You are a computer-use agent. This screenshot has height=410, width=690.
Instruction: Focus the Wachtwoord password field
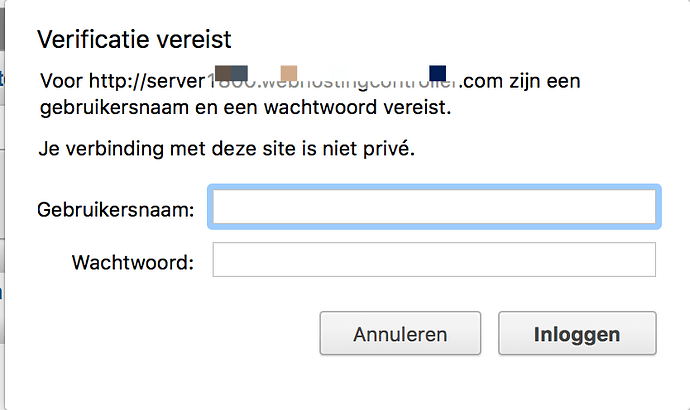(433, 260)
